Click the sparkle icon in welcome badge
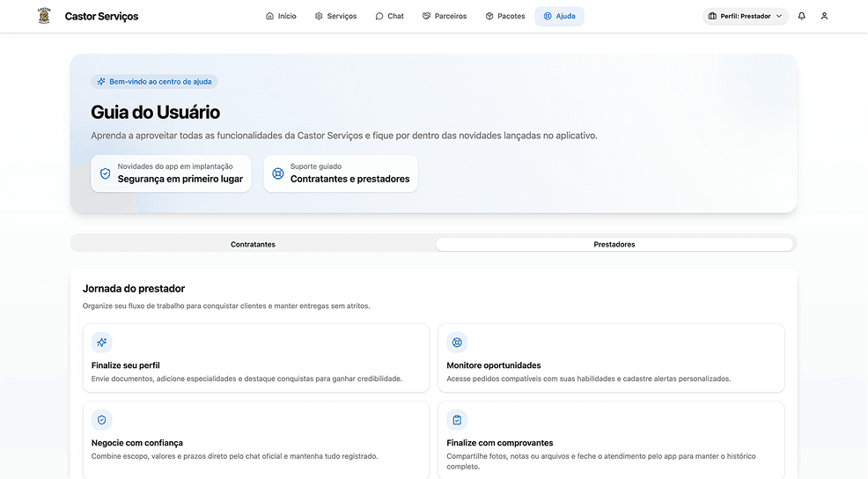868x479 pixels. coord(101,81)
